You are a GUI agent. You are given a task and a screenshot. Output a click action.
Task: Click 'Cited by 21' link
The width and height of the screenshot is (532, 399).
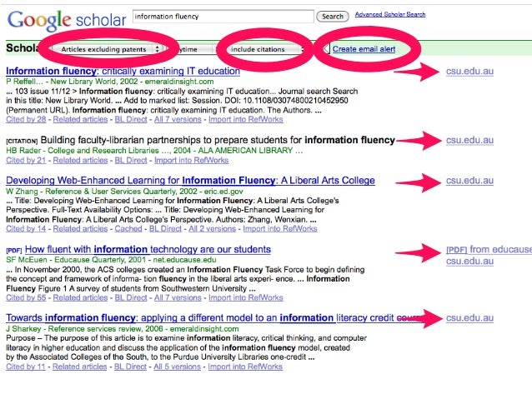pyautogui.click(x=26, y=160)
